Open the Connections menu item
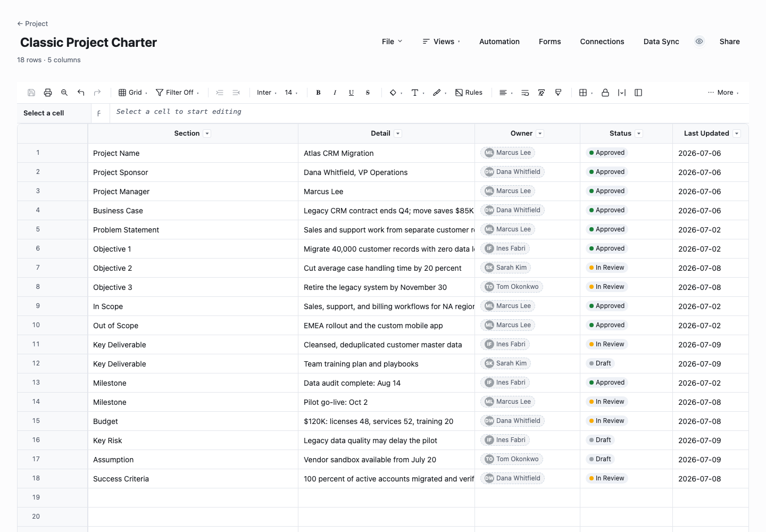 [602, 41]
